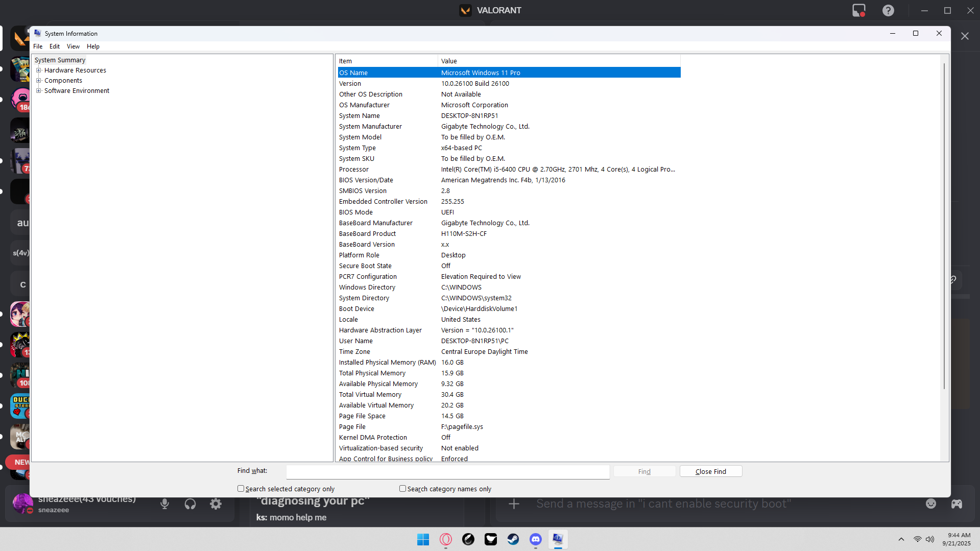
Task: Open the emoji picker in Discord
Action: click(931, 504)
